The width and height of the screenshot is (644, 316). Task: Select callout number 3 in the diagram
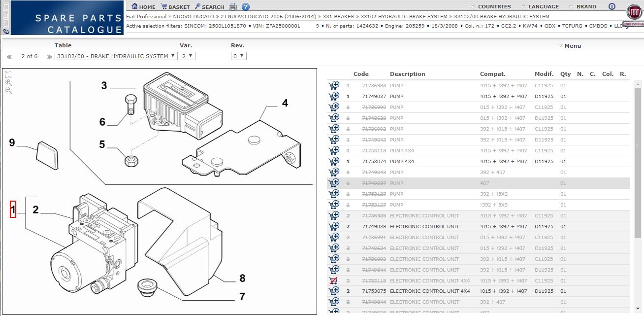coord(104,86)
